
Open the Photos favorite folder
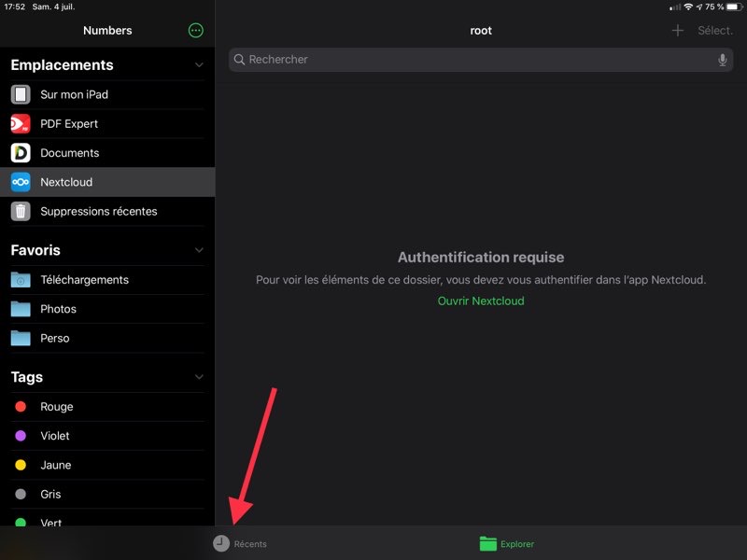(x=58, y=309)
